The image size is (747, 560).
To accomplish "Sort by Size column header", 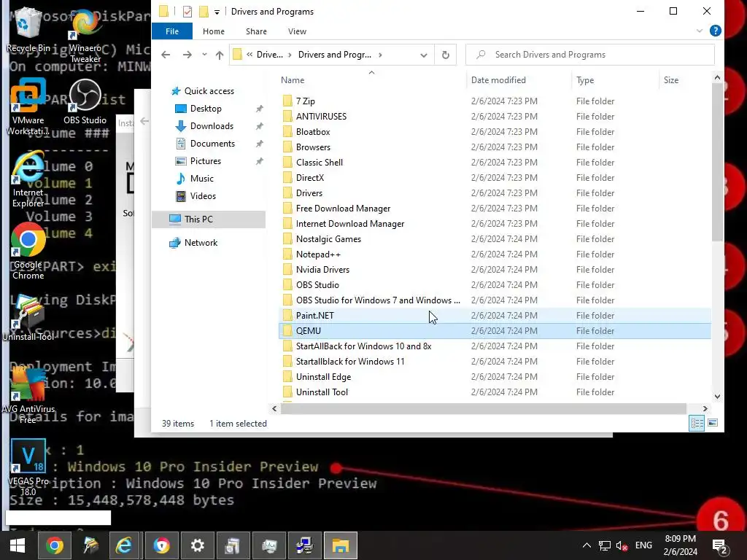I will tap(671, 80).
